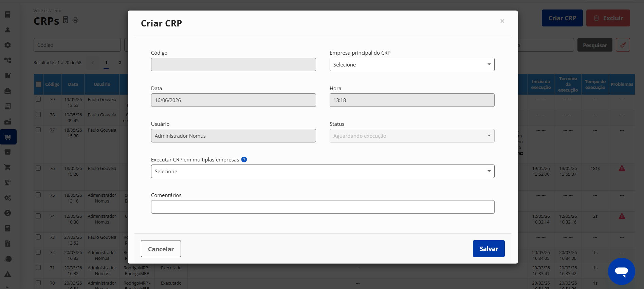Select results page 1
This screenshot has height=289, width=644.
[x=106, y=63]
